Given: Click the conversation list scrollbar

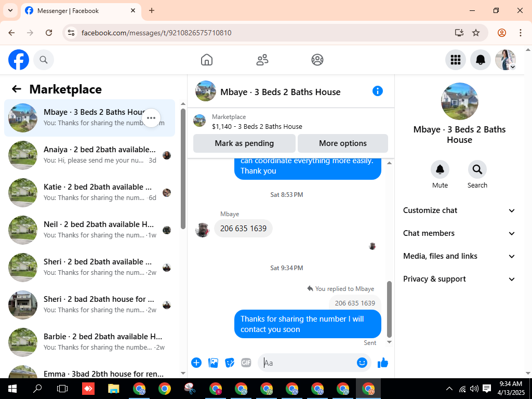Looking at the screenshot, I should (x=183, y=169).
